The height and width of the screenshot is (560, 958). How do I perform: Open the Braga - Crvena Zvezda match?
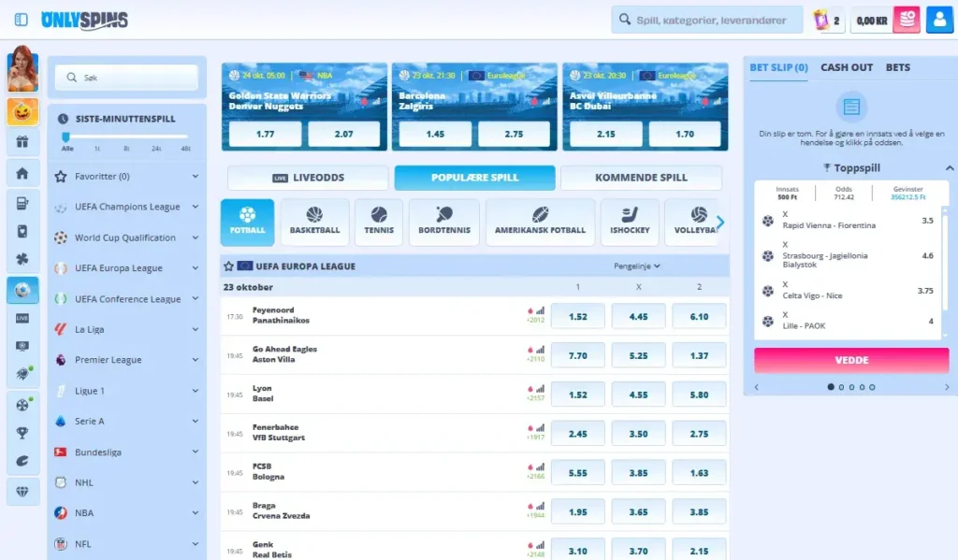click(281, 510)
